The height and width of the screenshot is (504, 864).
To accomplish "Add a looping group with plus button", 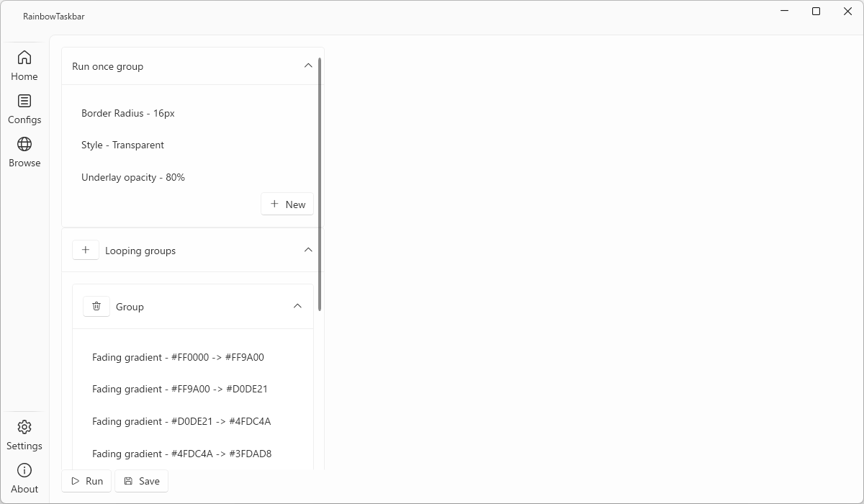I will coord(86,250).
